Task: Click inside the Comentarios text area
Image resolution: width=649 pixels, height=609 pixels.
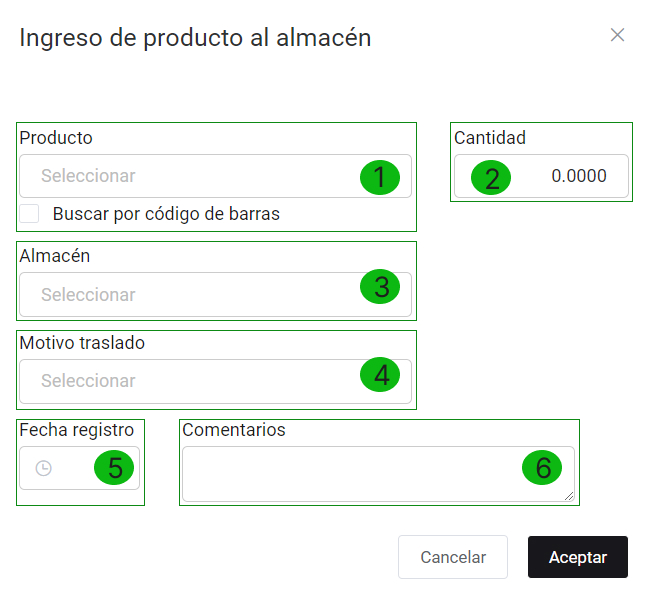Action: (x=350, y=473)
